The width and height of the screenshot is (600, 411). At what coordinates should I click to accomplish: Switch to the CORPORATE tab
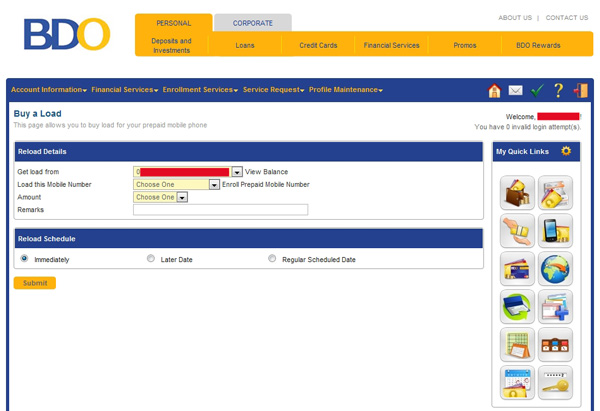253,23
